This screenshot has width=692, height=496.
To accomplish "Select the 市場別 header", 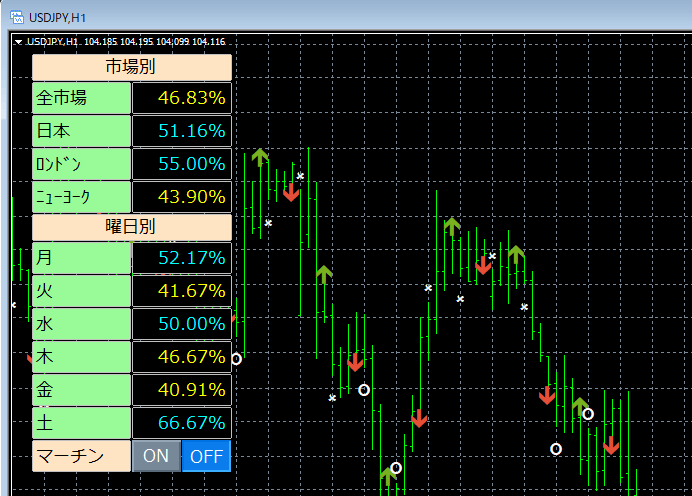I will coord(132,67).
